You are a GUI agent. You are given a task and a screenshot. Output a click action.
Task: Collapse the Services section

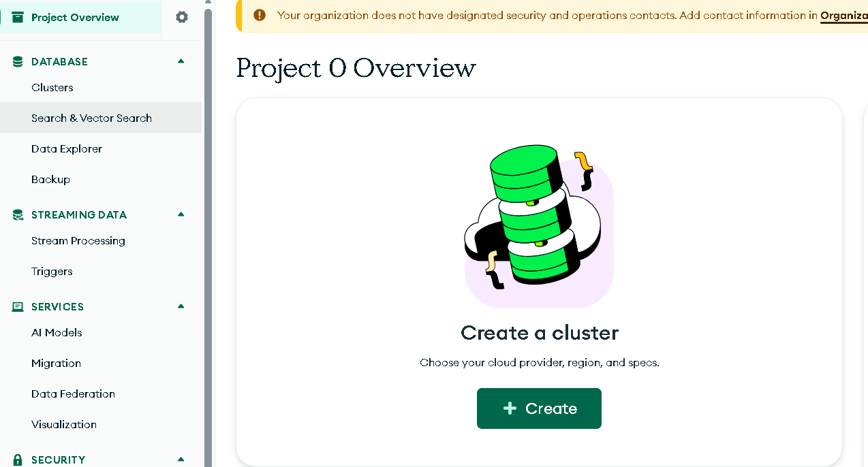tap(181, 306)
